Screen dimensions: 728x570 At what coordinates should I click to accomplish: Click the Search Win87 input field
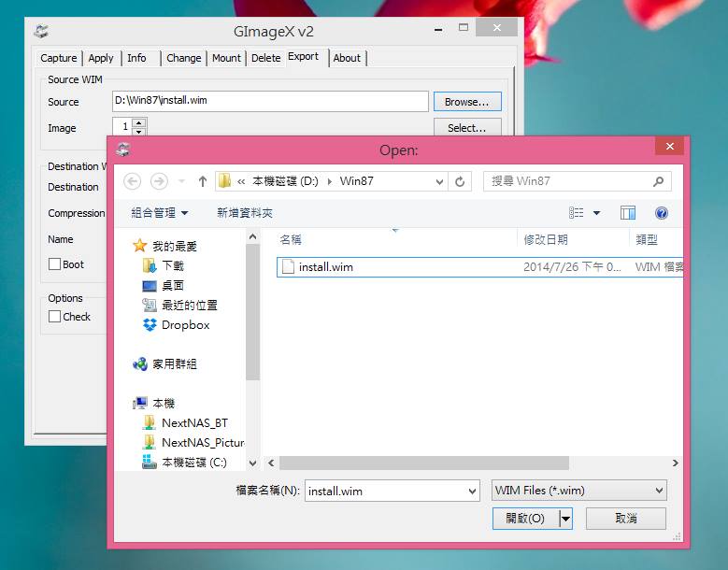click(578, 181)
